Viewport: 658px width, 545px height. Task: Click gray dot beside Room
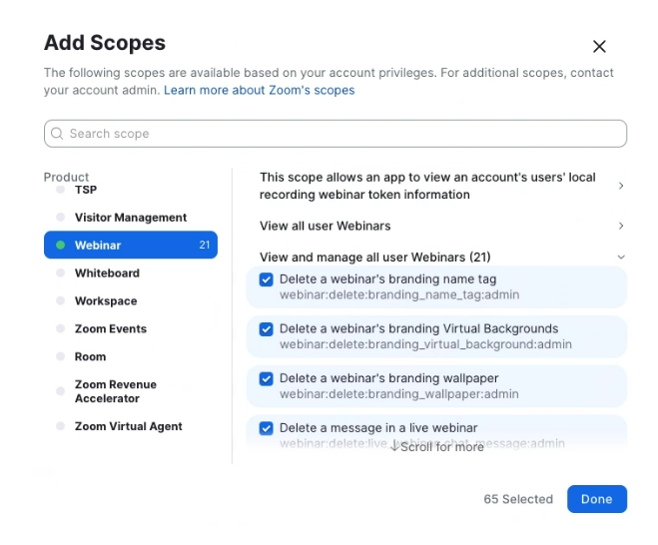pyautogui.click(x=60, y=357)
